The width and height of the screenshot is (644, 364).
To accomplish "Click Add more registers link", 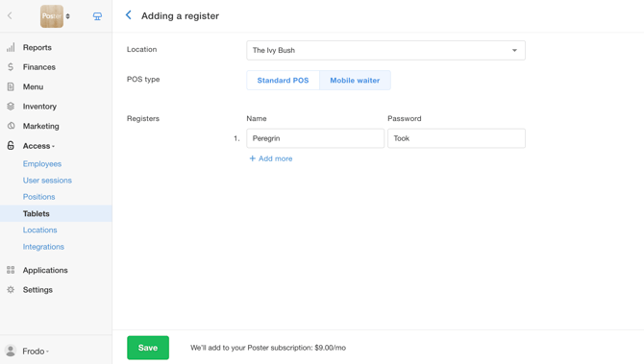I will pos(271,158).
